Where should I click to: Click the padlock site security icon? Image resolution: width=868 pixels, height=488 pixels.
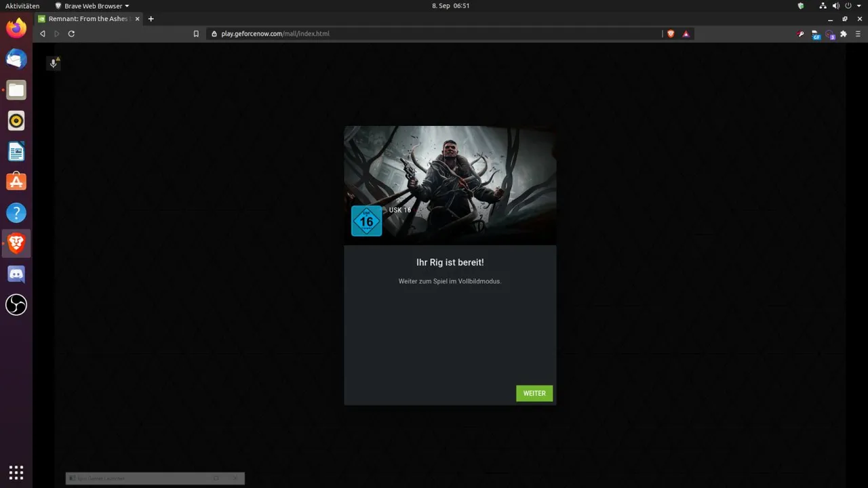(214, 33)
